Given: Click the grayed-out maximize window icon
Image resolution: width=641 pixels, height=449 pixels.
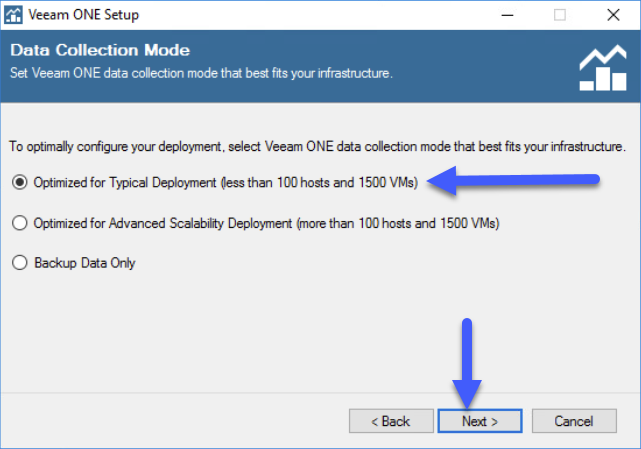Looking at the screenshot, I should (560, 15).
